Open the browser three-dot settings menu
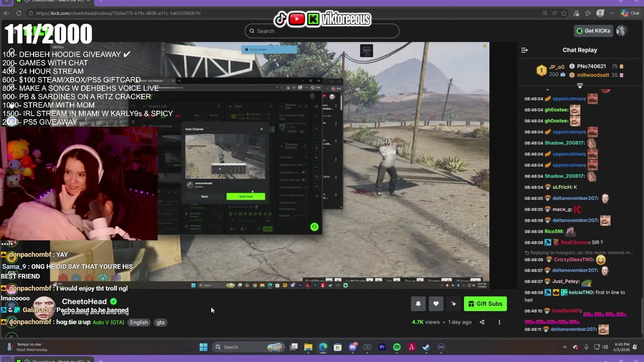The width and height of the screenshot is (644, 362). coord(612,13)
